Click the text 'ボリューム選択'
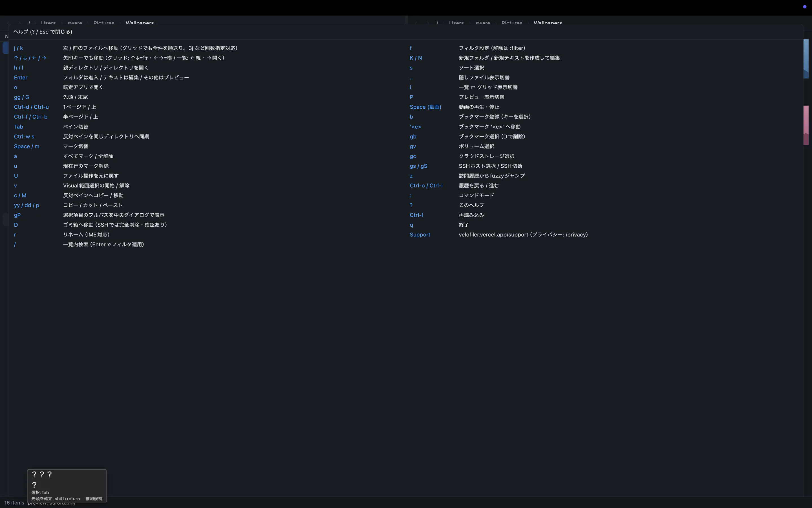The image size is (812, 508). click(476, 146)
